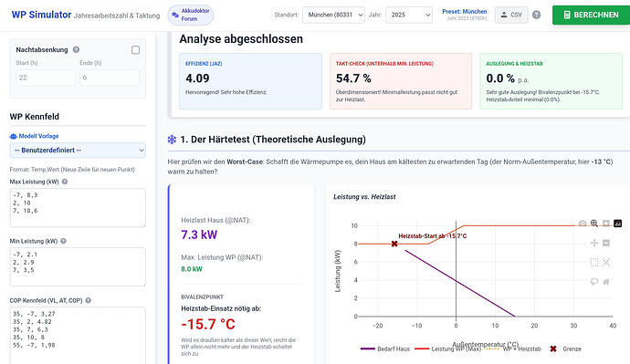The width and height of the screenshot is (630, 364).
Task: Click the Bivalenzpunkt value -15.7 °C
Action: (x=208, y=324)
